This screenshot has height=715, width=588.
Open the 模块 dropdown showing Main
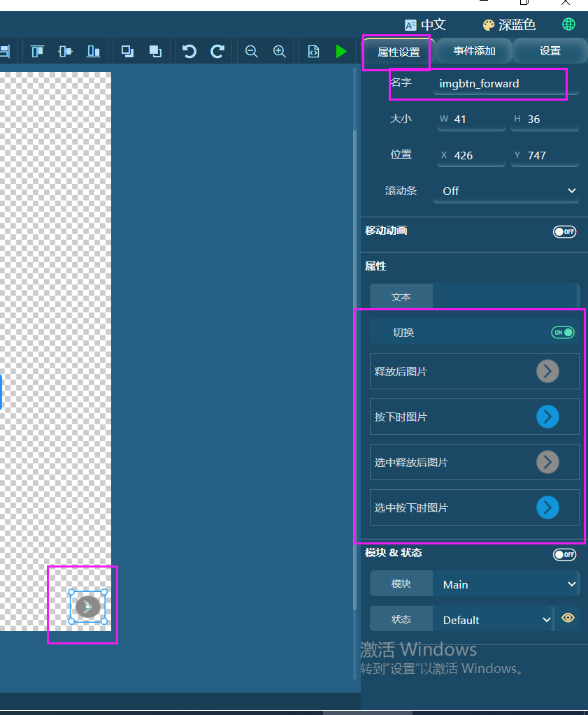coord(506,584)
